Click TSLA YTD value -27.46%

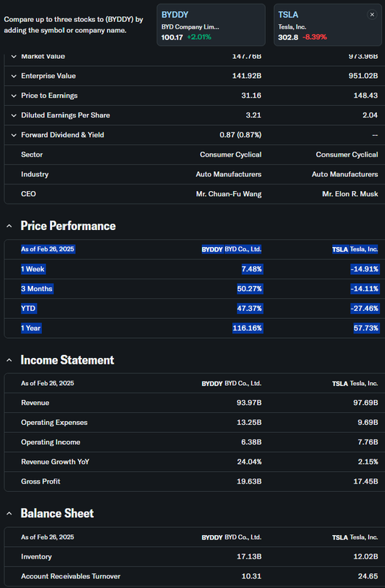364,308
